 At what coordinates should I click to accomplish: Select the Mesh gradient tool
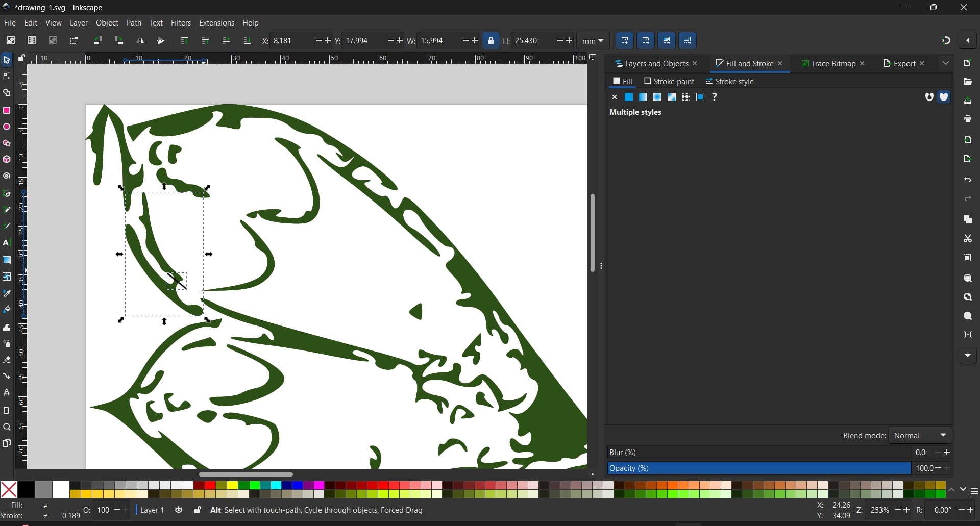pos(7,277)
